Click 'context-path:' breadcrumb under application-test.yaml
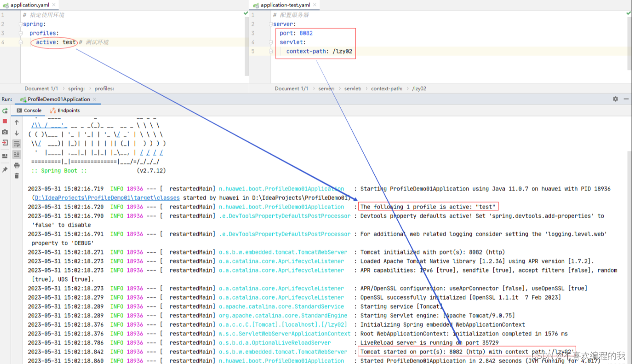Viewport: 632px width, 364px height. 387,89
